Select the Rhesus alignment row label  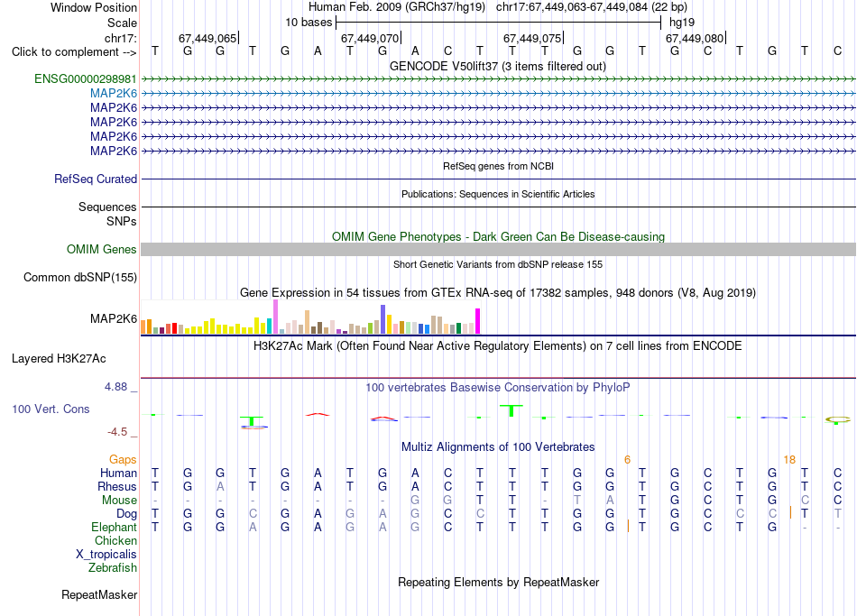point(117,486)
